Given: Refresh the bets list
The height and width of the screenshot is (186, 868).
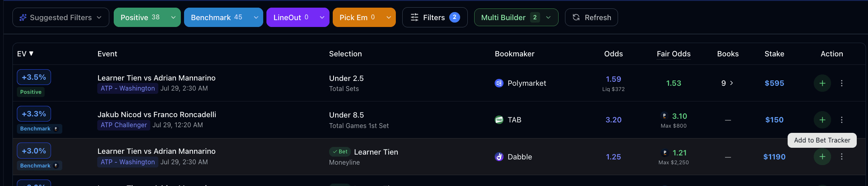Looking at the screenshot, I should pyautogui.click(x=592, y=17).
